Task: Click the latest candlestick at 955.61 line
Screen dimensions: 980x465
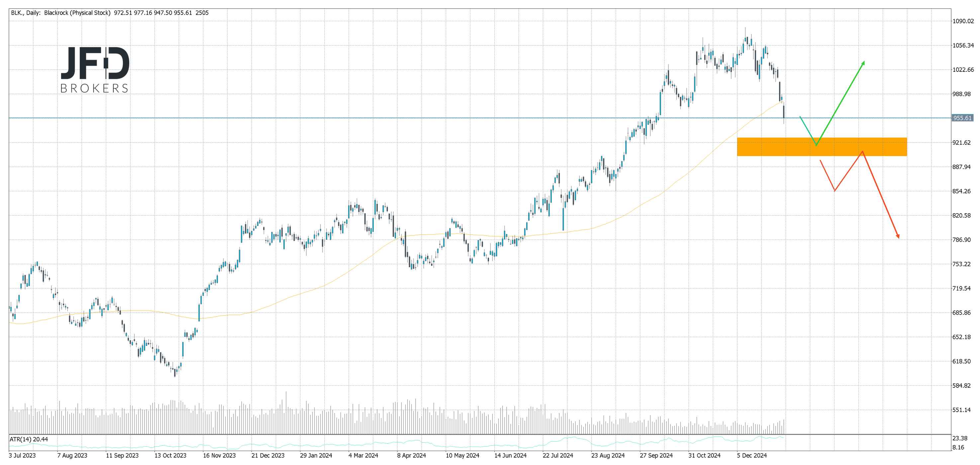Action: coord(784,112)
